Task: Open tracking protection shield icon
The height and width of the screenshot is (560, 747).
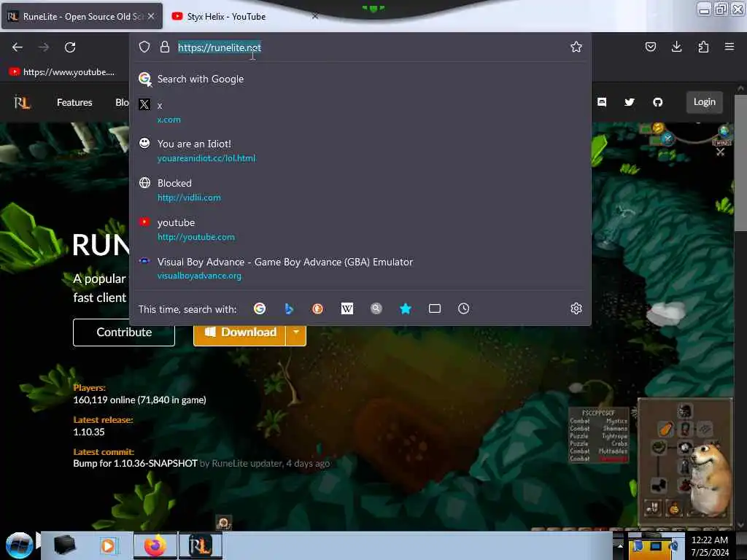Action: [144, 47]
